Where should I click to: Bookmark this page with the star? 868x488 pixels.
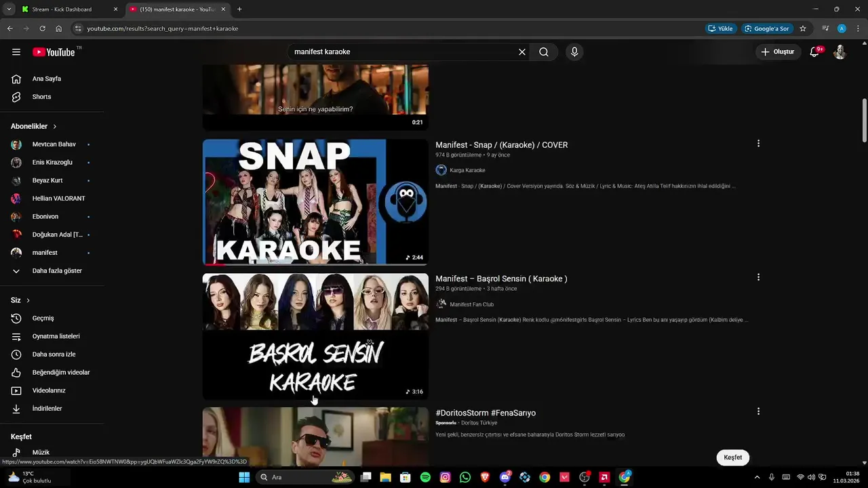click(x=803, y=28)
